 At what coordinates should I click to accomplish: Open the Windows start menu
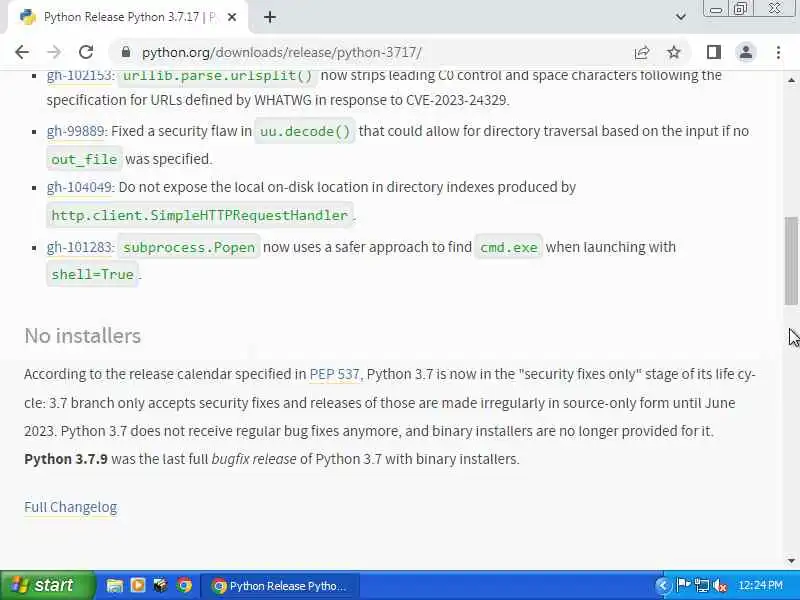click(x=47, y=585)
